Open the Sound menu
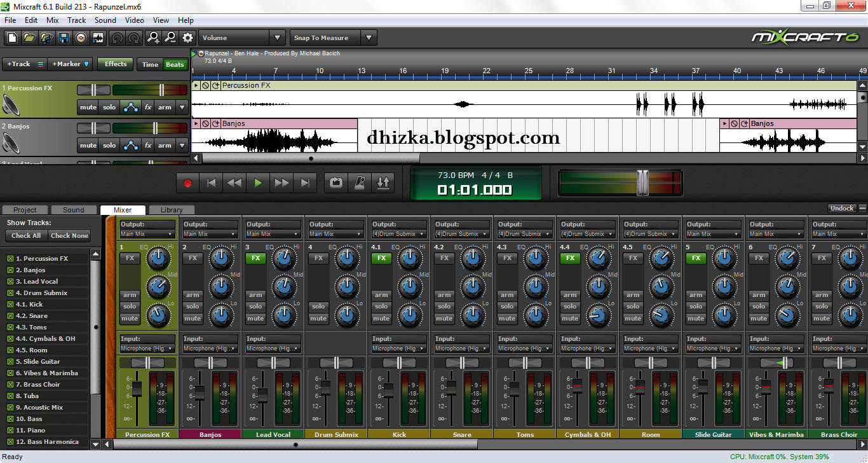Image resolution: width=868 pixels, height=463 pixels. 105,20
